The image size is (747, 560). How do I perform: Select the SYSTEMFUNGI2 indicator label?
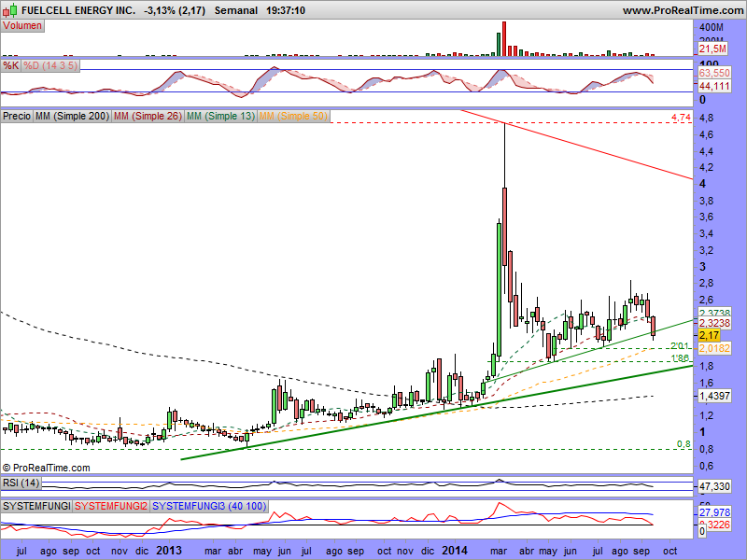(x=111, y=506)
